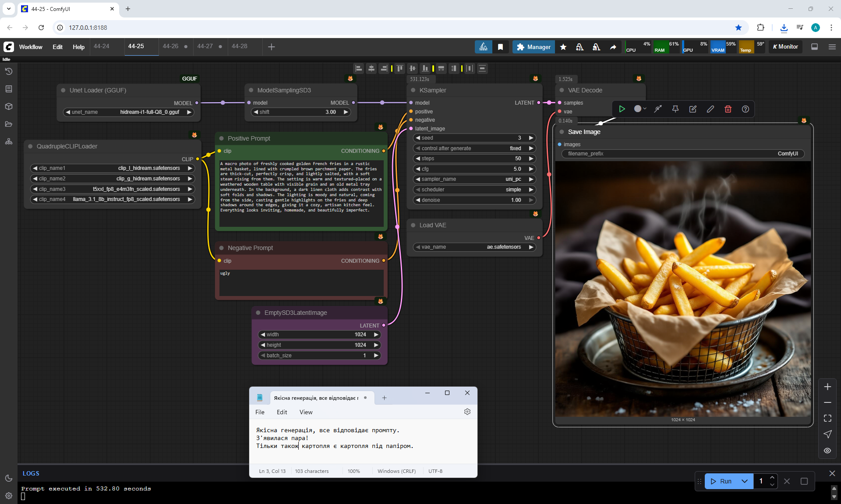Toggle bottom panel visibility icon

[x=814, y=47]
